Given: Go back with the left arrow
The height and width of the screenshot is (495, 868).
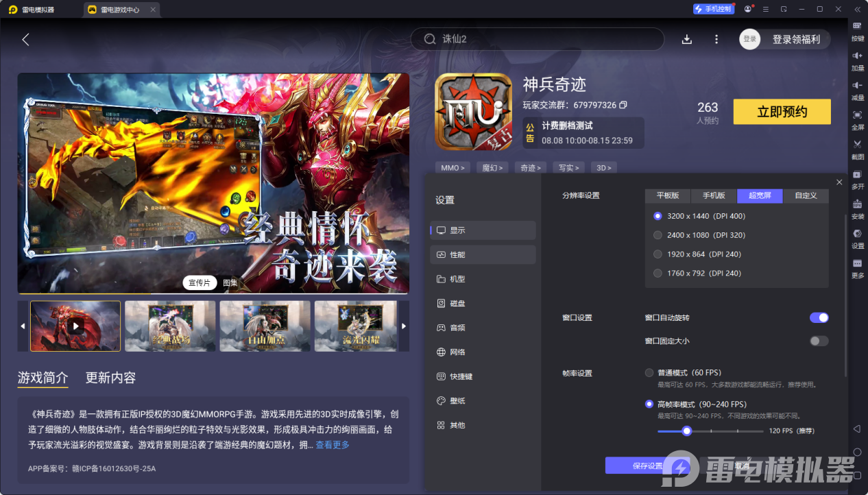Looking at the screenshot, I should click(25, 39).
